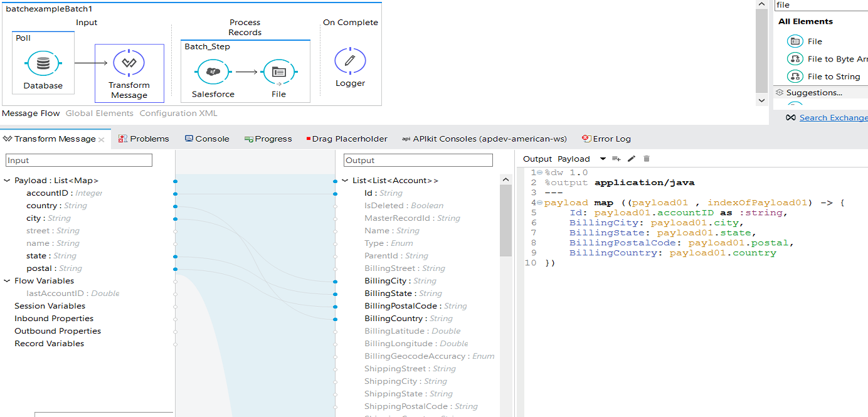868x417 pixels.
Task: Select the Database connector in Poll
Action: 43,64
